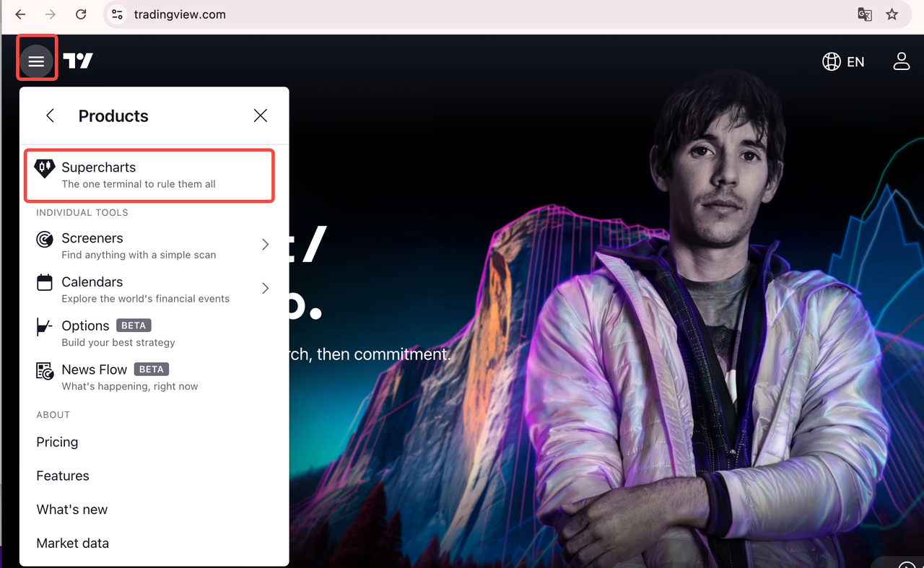Expand the Calendars submenu chevron

[265, 289]
